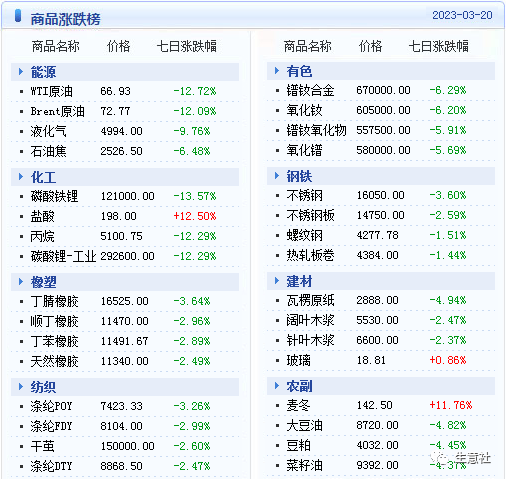Expand the 钢铁 category arrow
Image resolution: width=506 pixels, height=479 pixels.
[277, 176]
